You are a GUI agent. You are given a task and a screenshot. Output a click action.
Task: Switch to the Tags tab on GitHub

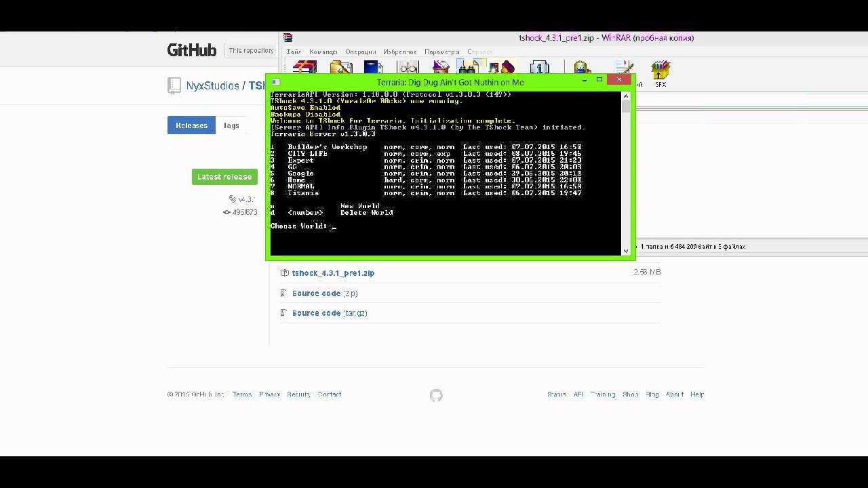coord(232,125)
